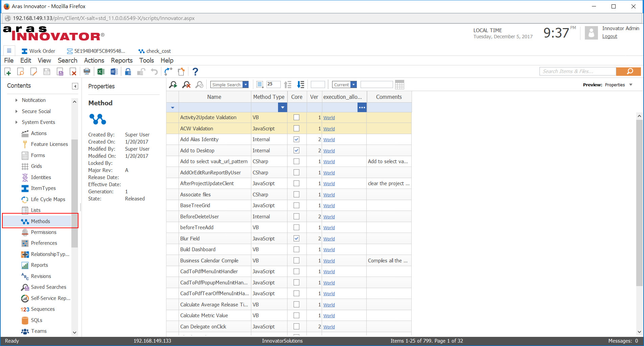Open the Tools menu
Screen dimensions: 644x346
pos(146,60)
